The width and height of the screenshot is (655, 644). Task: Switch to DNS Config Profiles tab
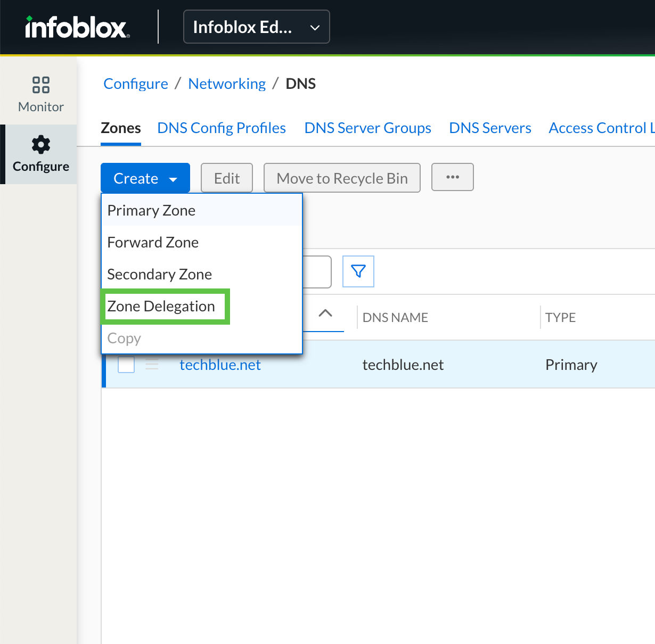[x=222, y=128]
